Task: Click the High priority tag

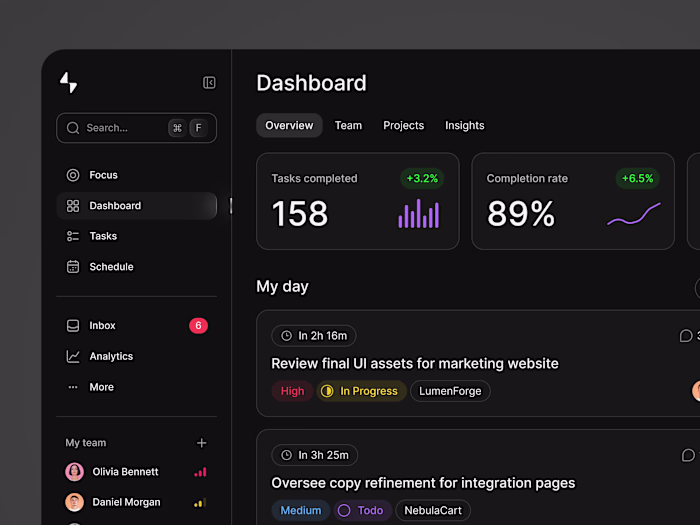Action: pyautogui.click(x=292, y=391)
